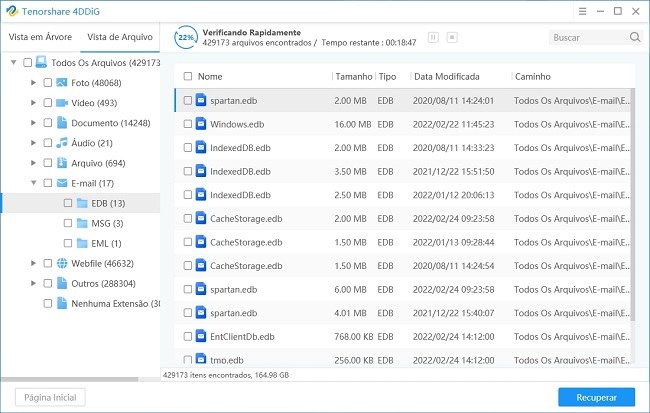Expand the Documento tree node
The height and width of the screenshot is (413, 650).
pyautogui.click(x=34, y=123)
